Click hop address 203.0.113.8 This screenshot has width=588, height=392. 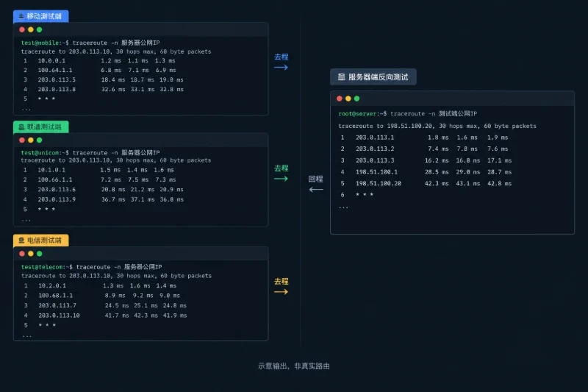pyautogui.click(x=57, y=89)
